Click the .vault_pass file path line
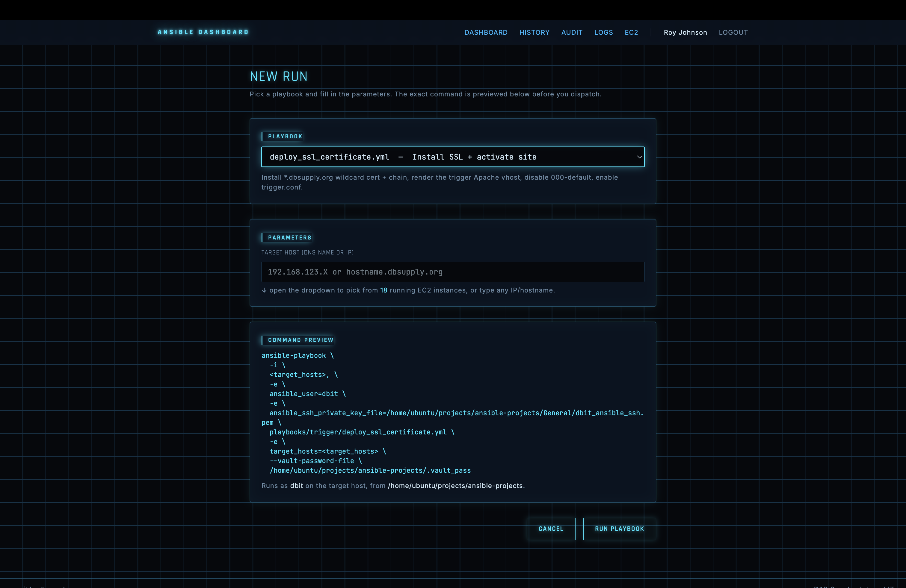 point(370,470)
